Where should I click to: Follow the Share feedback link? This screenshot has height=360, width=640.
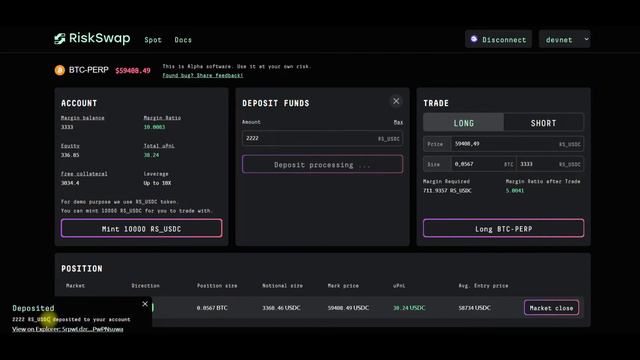coord(203,76)
